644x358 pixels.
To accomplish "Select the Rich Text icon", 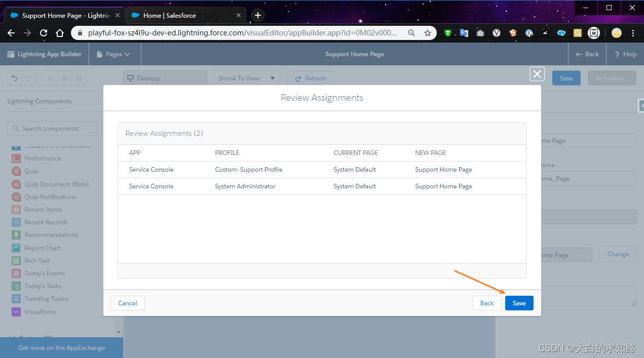I will [x=16, y=261].
